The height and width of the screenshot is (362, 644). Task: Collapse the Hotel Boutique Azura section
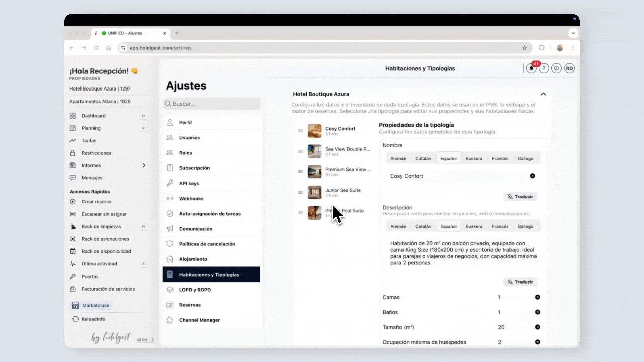[543, 94]
